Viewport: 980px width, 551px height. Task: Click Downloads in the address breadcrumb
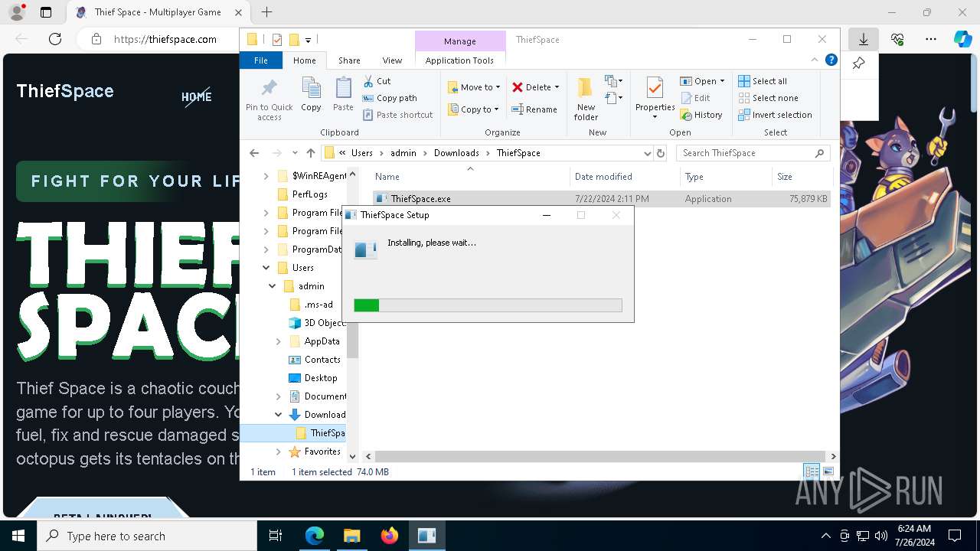click(x=456, y=153)
